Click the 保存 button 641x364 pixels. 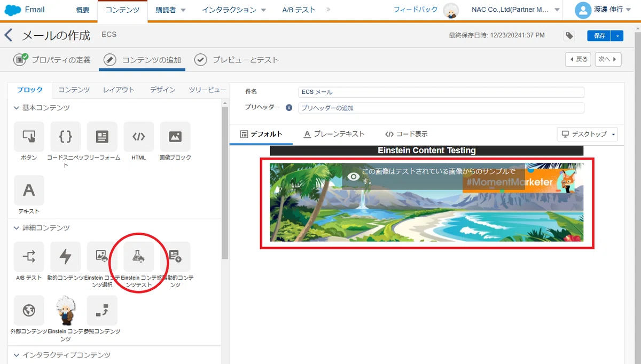(x=599, y=36)
